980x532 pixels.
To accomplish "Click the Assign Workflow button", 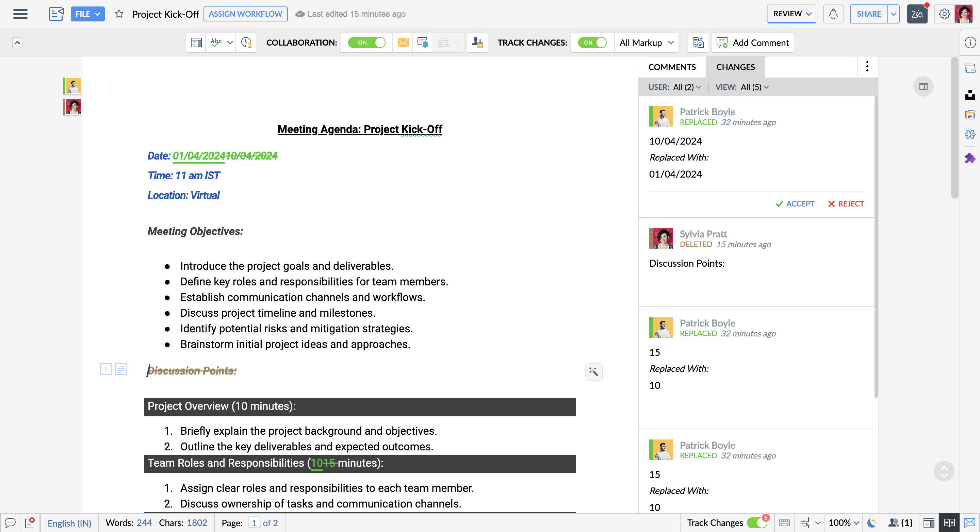I will tap(245, 14).
